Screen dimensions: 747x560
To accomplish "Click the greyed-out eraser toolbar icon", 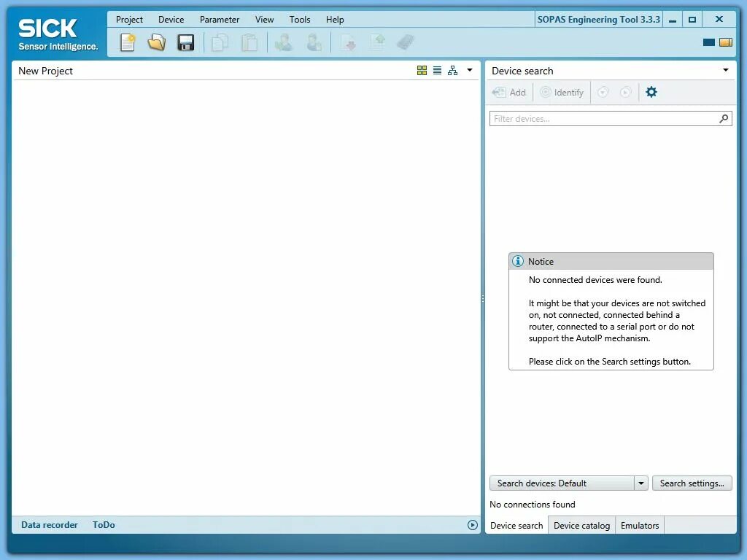I will pos(406,42).
